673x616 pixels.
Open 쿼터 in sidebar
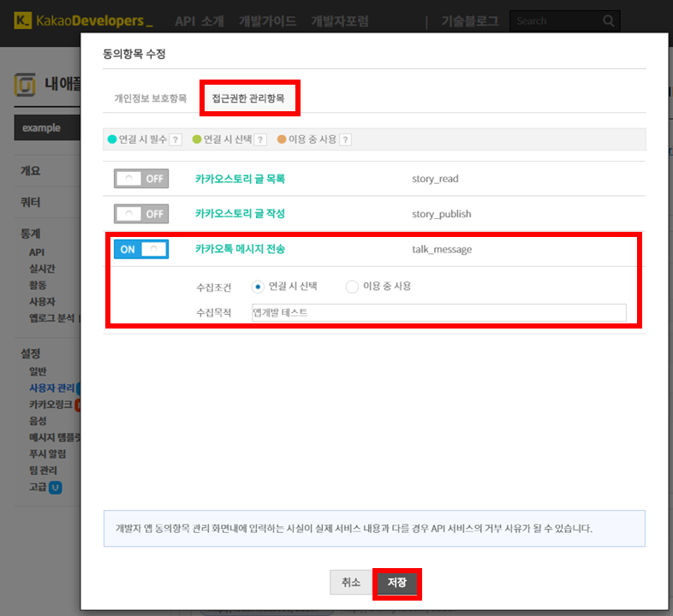pyautogui.click(x=31, y=202)
